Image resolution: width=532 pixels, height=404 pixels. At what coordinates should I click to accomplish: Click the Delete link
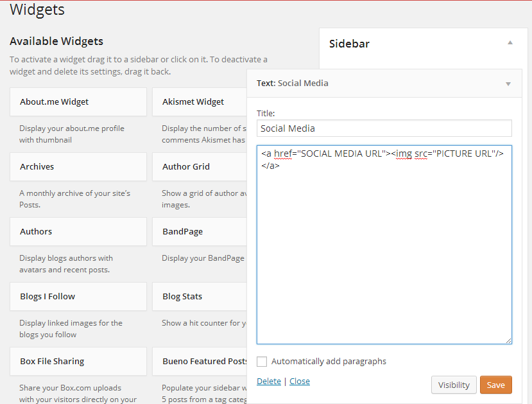coord(268,381)
